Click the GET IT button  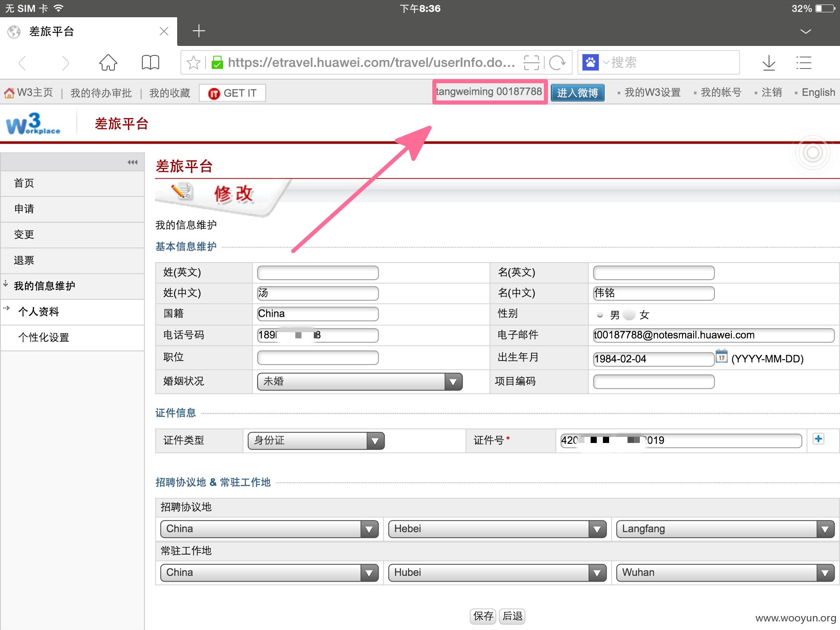point(232,93)
